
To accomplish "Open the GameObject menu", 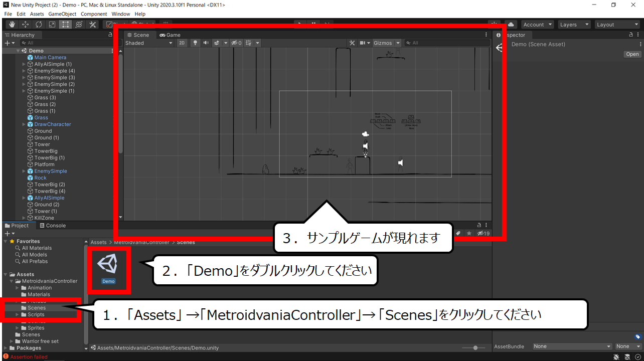I will coord(62,14).
